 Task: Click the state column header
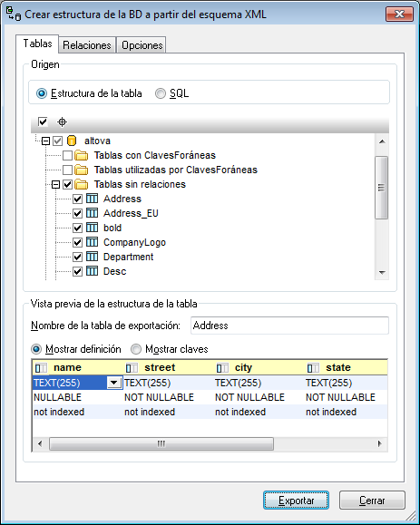coord(346,367)
